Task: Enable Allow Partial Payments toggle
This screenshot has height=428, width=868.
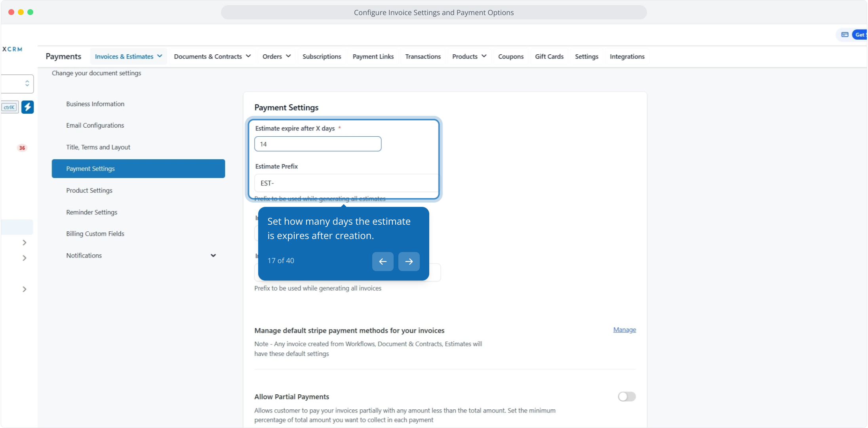Action: coord(626,397)
